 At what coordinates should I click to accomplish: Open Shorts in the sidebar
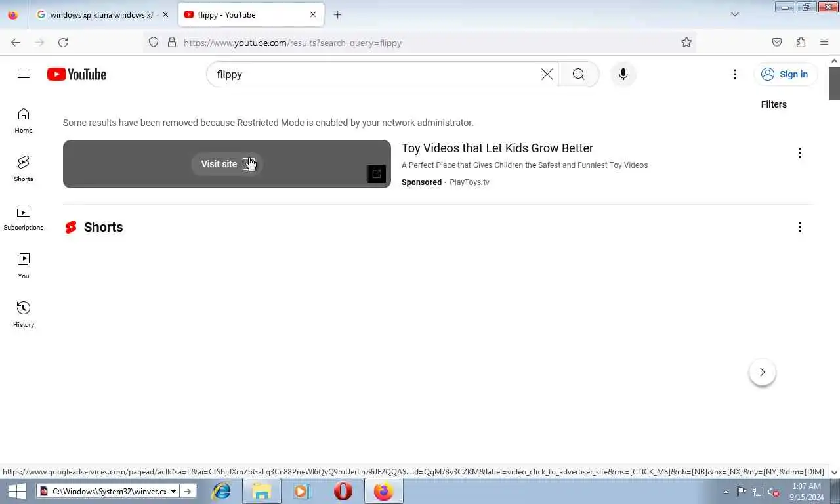coord(24,169)
